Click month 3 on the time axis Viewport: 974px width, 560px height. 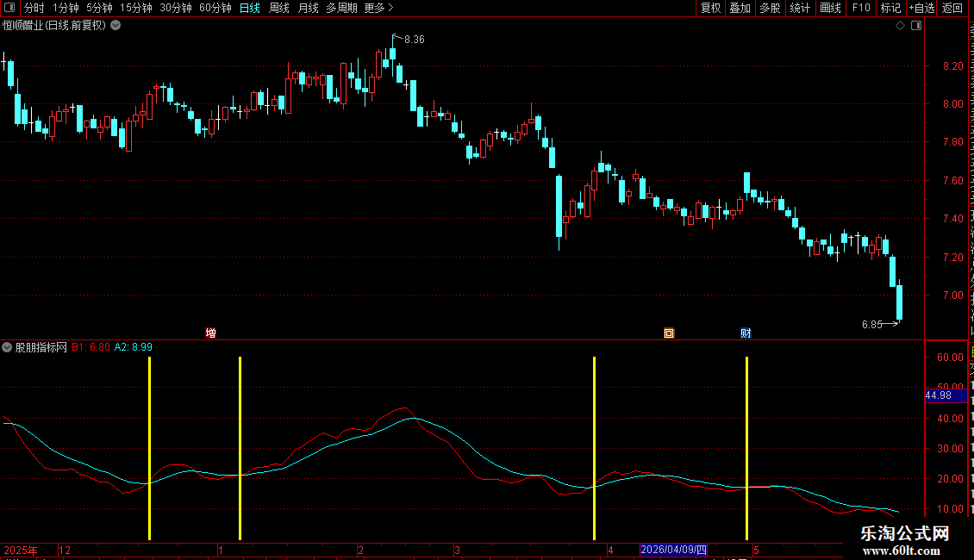(x=457, y=550)
